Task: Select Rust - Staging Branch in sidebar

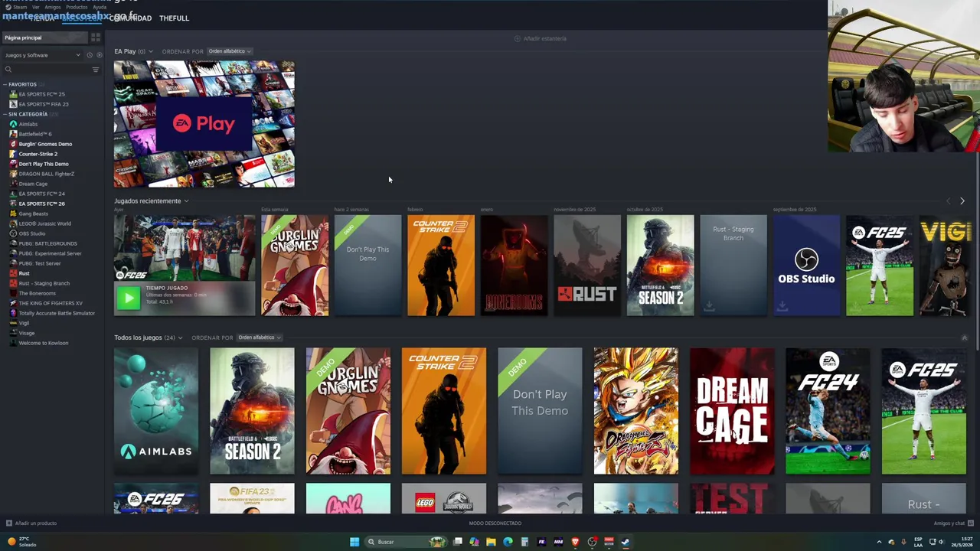Action: point(44,283)
